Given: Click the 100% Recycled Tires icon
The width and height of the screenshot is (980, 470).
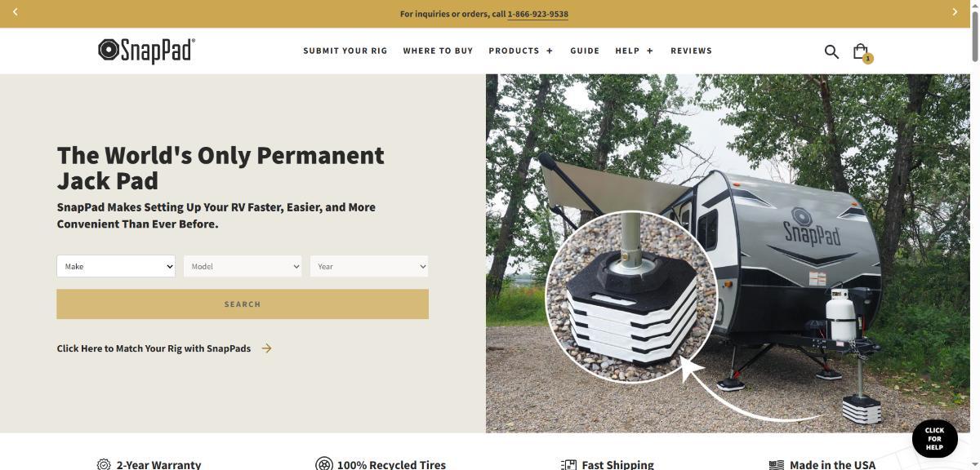Looking at the screenshot, I should point(324,464).
